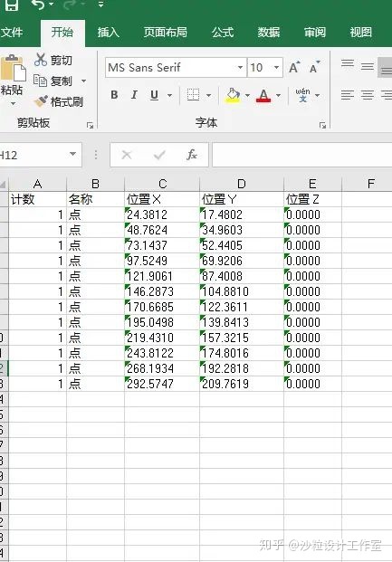Click the cell containing 87.4008
Viewport: 392px width, 562px height.
pyautogui.click(x=242, y=276)
